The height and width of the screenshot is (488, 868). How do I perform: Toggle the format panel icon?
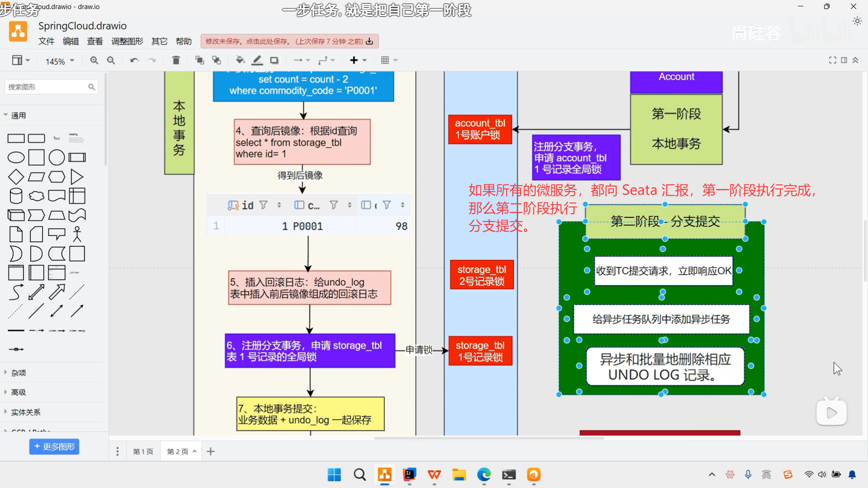[844, 61]
